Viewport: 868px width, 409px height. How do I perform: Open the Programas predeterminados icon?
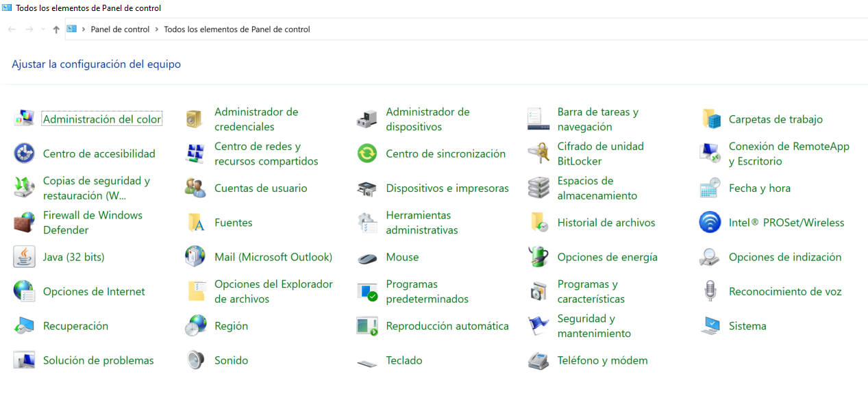(x=367, y=291)
